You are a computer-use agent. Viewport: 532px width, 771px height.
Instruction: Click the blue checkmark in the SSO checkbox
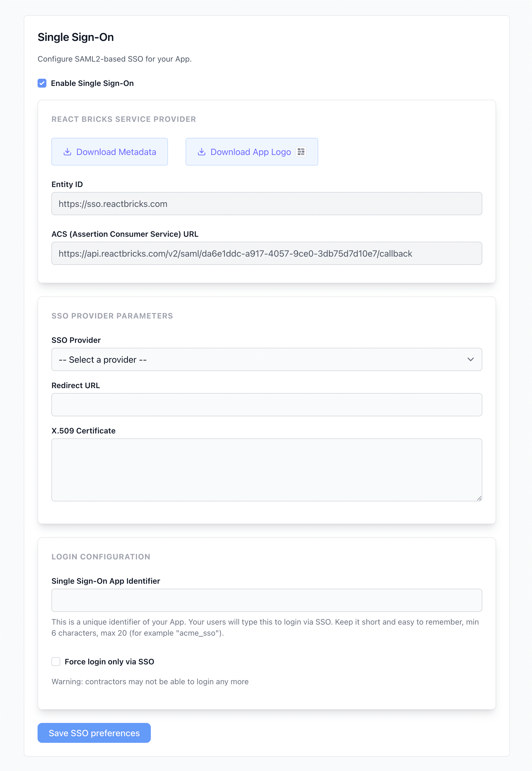(x=42, y=83)
